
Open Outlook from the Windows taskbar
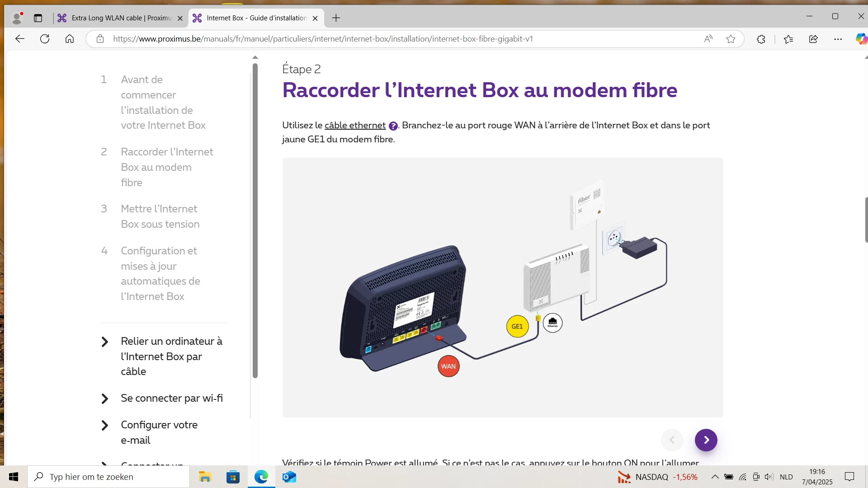(289, 477)
